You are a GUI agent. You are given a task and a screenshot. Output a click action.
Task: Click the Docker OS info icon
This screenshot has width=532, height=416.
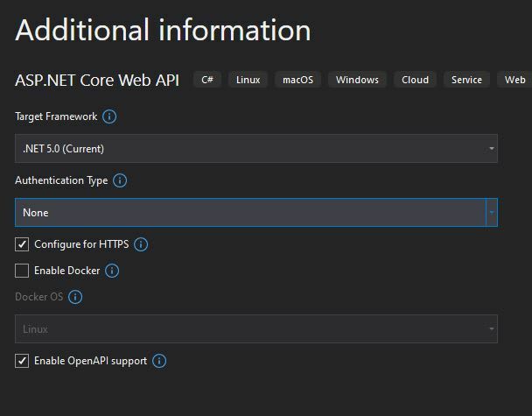click(x=75, y=297)
